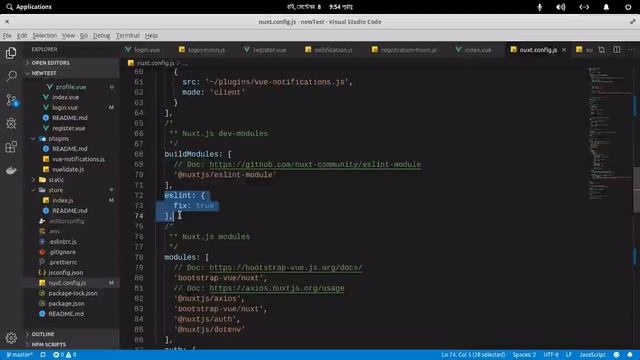Open the Explorer view in activity bar
This screenshot has height=360, width=640.
11,53
